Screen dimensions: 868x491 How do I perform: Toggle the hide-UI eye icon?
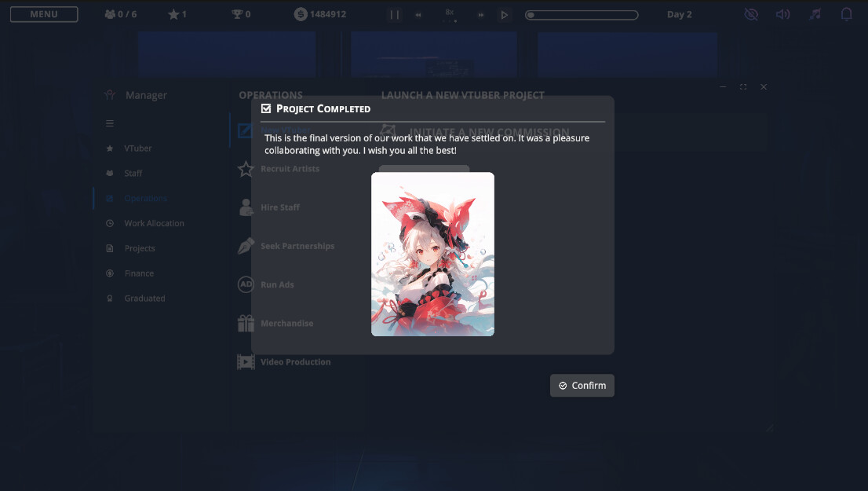click(751, 13)
